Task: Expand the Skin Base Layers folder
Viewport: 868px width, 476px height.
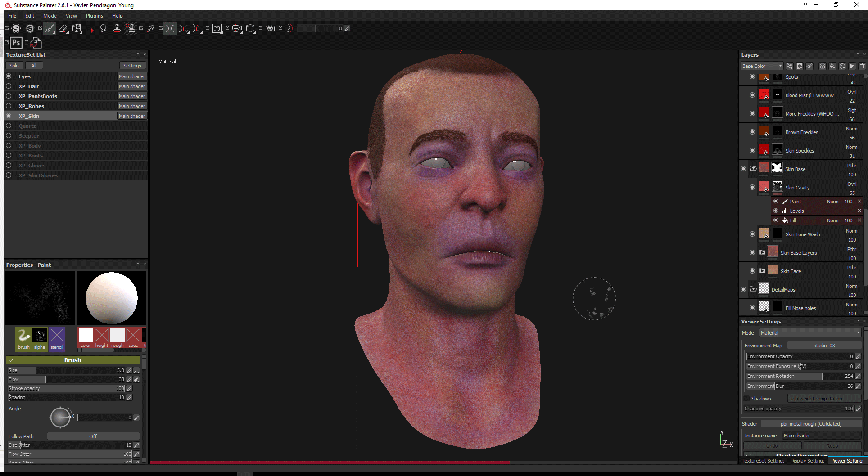Action: pyautogui.click(x=762, y=252)
